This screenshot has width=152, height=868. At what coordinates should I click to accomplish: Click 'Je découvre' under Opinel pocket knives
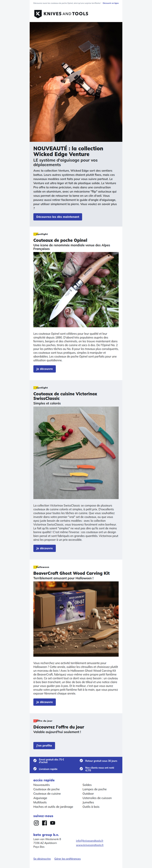pos(44,369)
